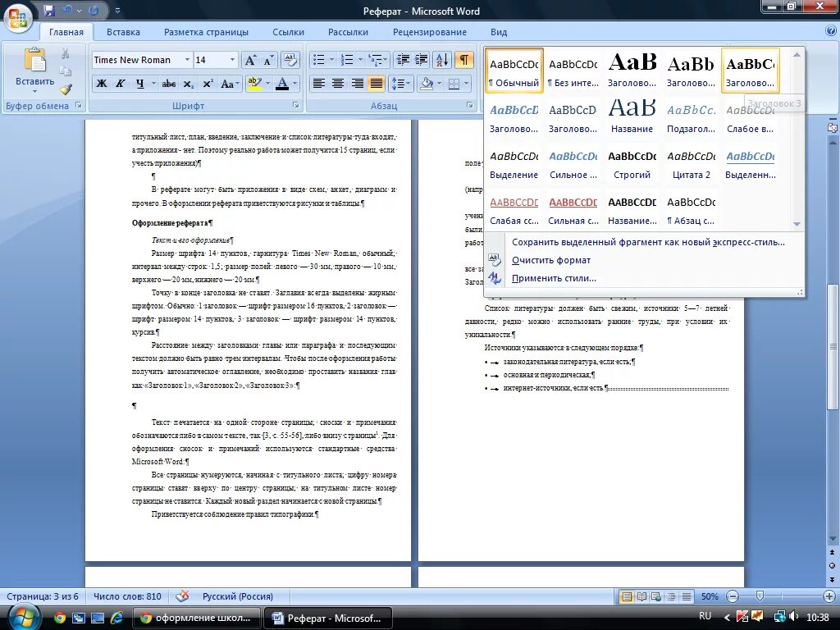
Task: Open Font dialog launcher
Action: coord(295,106)
